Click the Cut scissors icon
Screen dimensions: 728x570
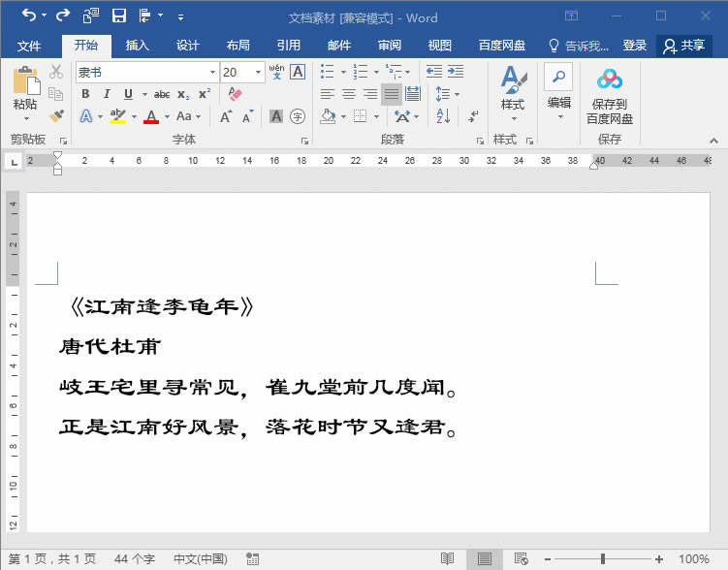(55, 72)
